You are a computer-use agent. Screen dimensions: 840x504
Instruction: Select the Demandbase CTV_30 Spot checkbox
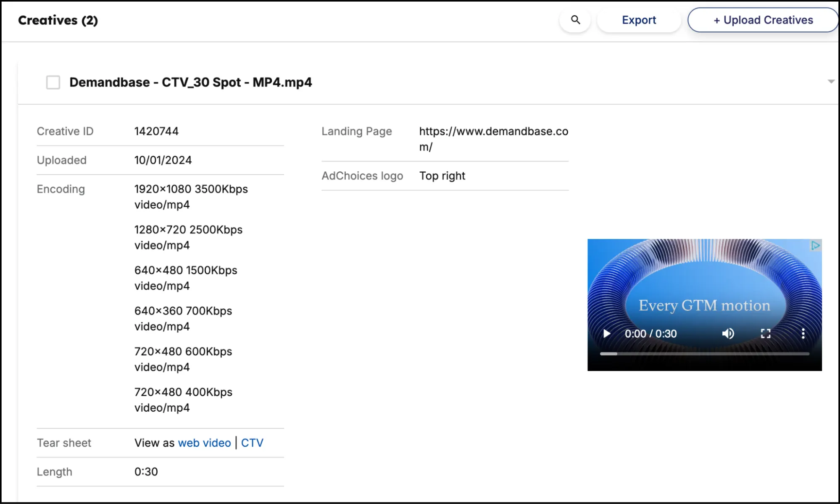53,82
